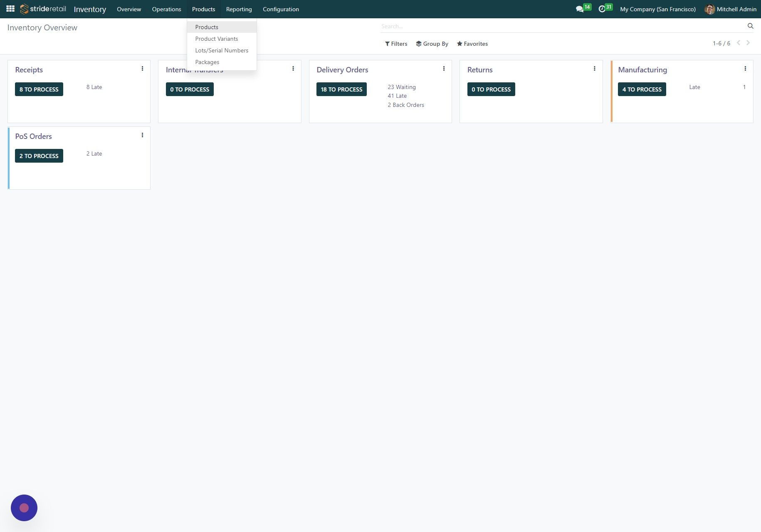Open the PoS Orders card title
The image size is (761, 532).
coord(34,136)
